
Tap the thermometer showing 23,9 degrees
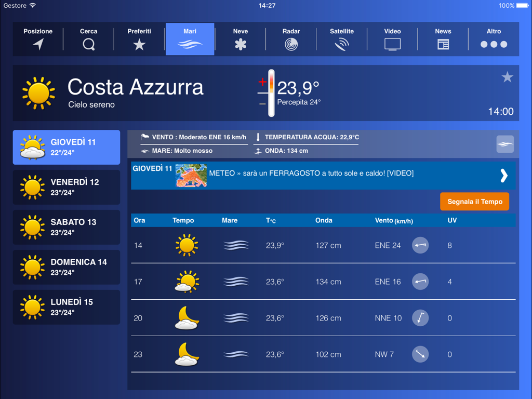tap(270, 92)
